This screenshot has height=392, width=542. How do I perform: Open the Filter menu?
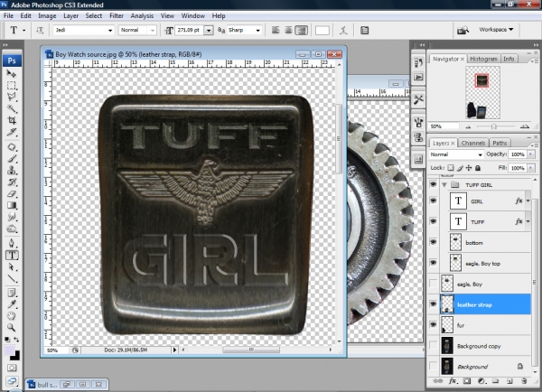[117, 16]
